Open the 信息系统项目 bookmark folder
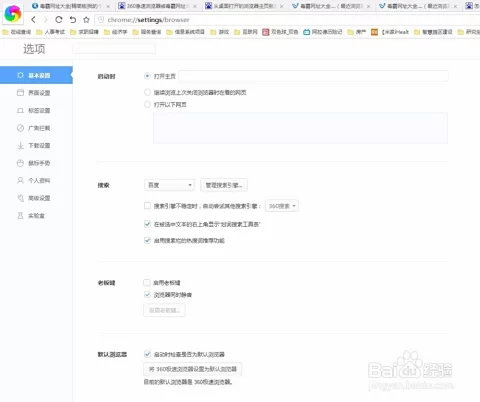The height and width of the screenshot is (402, 480). [x=185, y=32]
